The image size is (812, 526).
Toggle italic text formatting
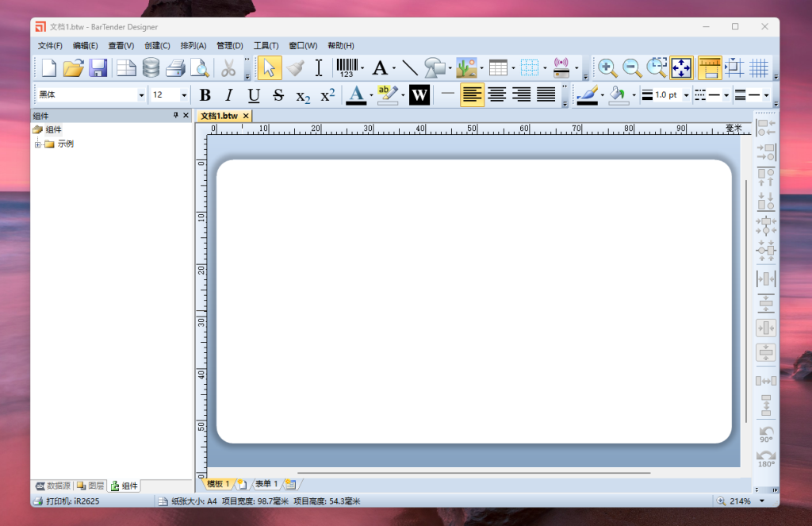click(229, 95)
